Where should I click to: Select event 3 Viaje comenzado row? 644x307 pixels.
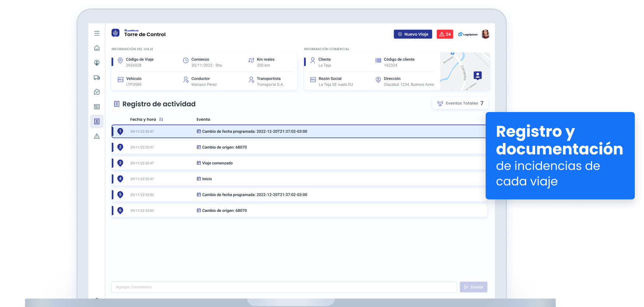(299, 163)
